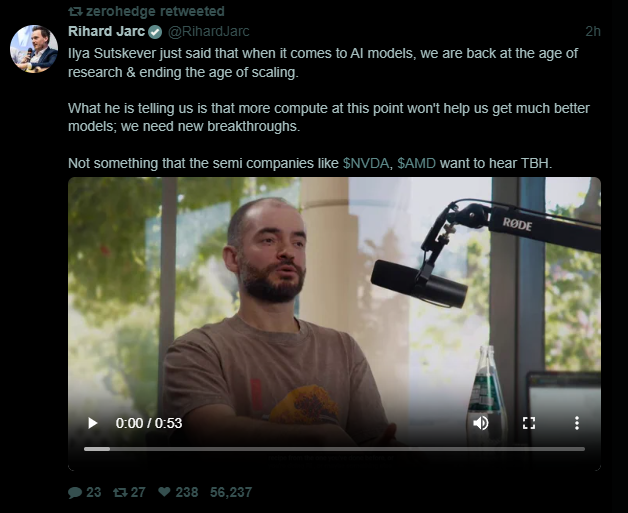Viewport: 628px width, 513px height.
Task: Play the embedded video
Action: tap(93, 423)
